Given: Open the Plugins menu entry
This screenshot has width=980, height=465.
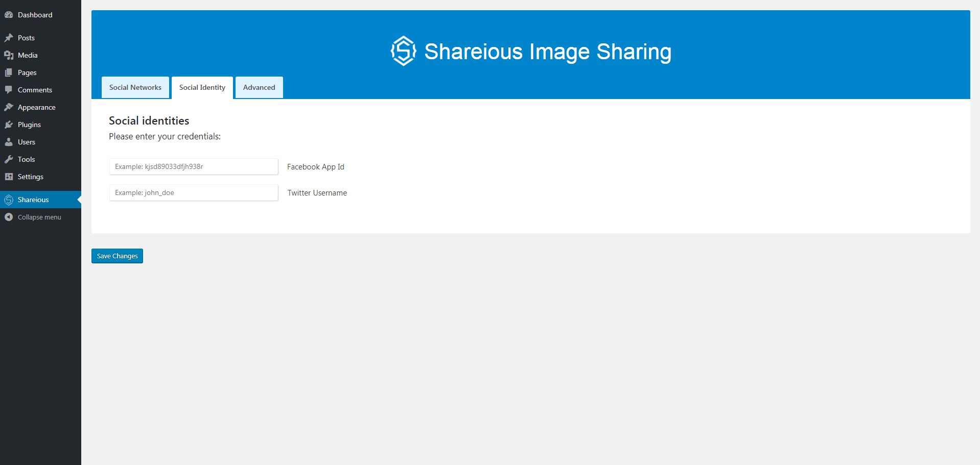Looking at the screenshot, I should point(40,125).
